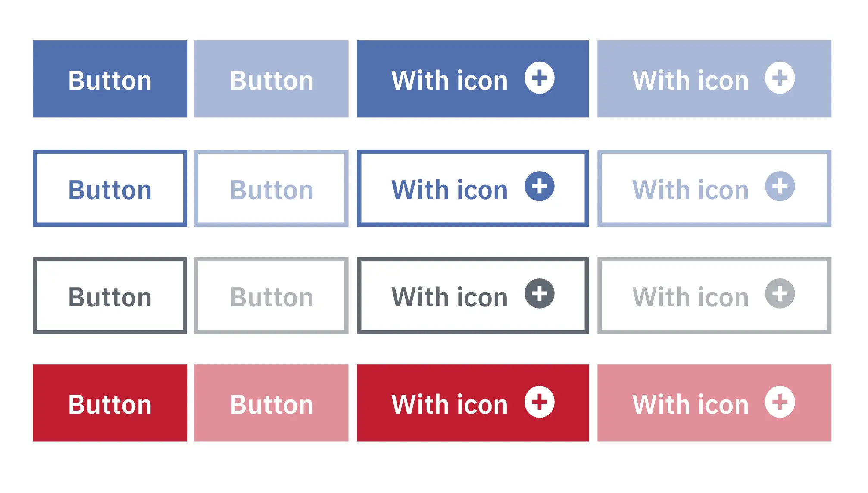Click the plus icon in the blue outlined button

tap(540, 187)
